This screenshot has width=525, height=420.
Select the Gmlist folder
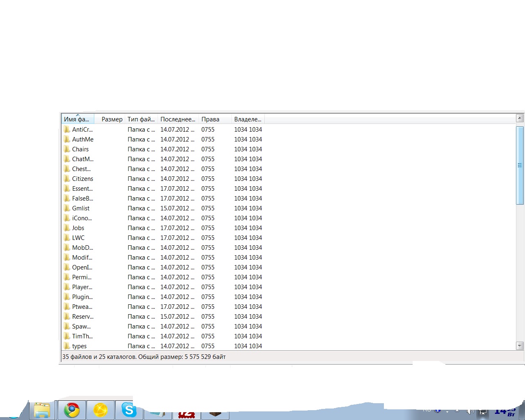80,208
